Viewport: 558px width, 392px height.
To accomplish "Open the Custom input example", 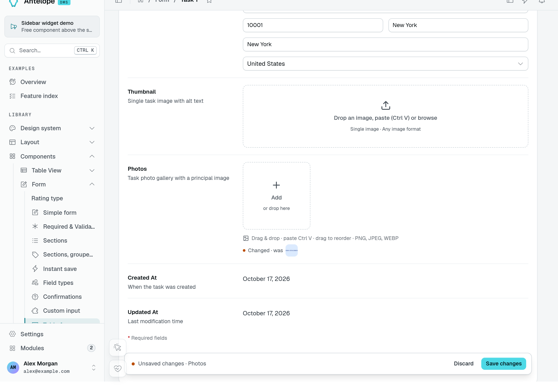I will pyautogui.click(x=63, y=311).
